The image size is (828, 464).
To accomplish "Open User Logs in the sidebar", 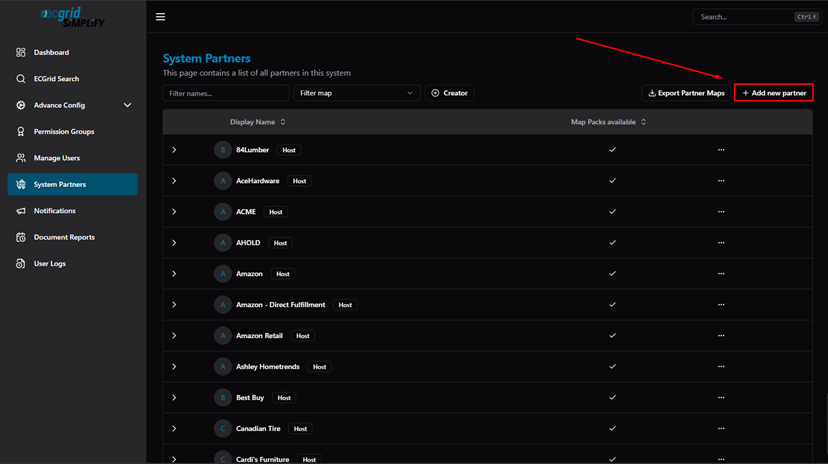I will pyautogui.click(x=72, y=263).
